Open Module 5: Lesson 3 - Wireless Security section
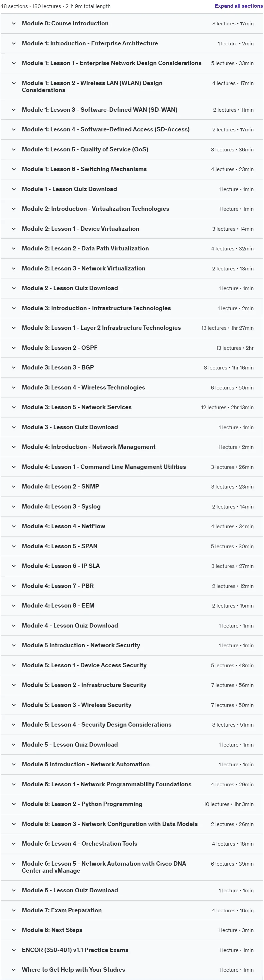Screen dimensions: 264x980 pos(132,705)
